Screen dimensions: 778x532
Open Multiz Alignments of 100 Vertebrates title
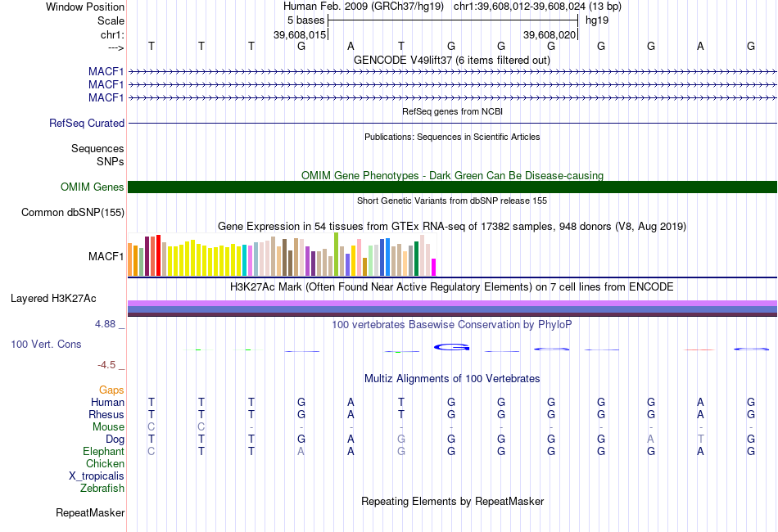pos(452,379)
